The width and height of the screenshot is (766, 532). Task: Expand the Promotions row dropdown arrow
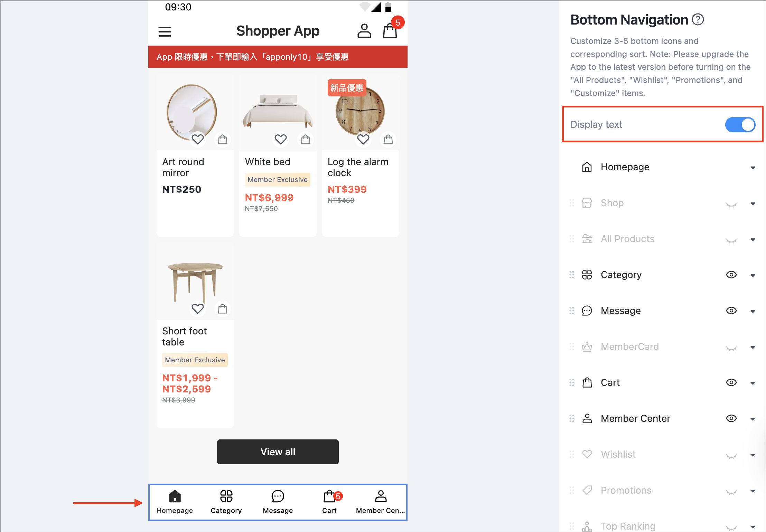(753, 491)
